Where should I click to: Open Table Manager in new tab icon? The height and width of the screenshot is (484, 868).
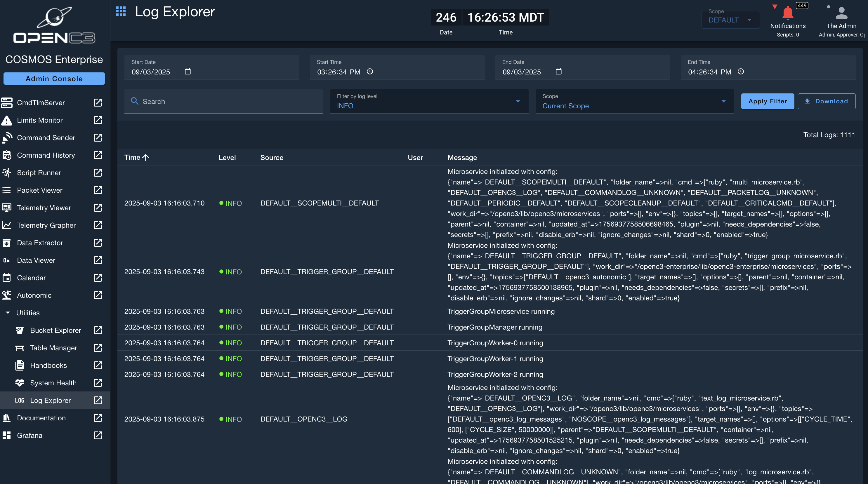(x=98, y=348)
